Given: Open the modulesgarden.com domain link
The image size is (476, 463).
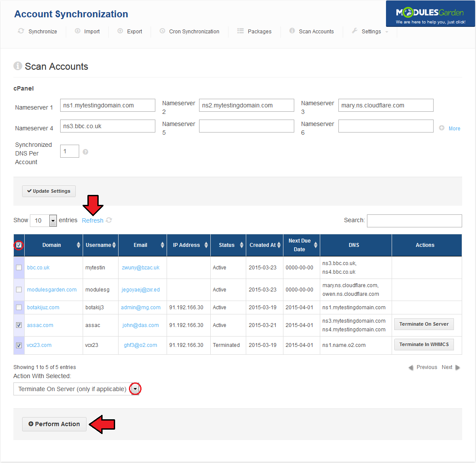Looking at the screenshot, I should 52,290.
